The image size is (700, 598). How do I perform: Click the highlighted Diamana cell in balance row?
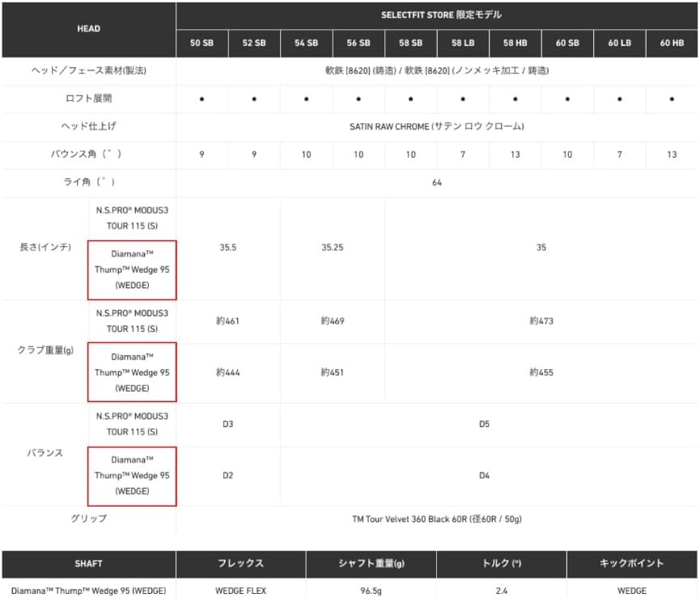pos(132,476)
